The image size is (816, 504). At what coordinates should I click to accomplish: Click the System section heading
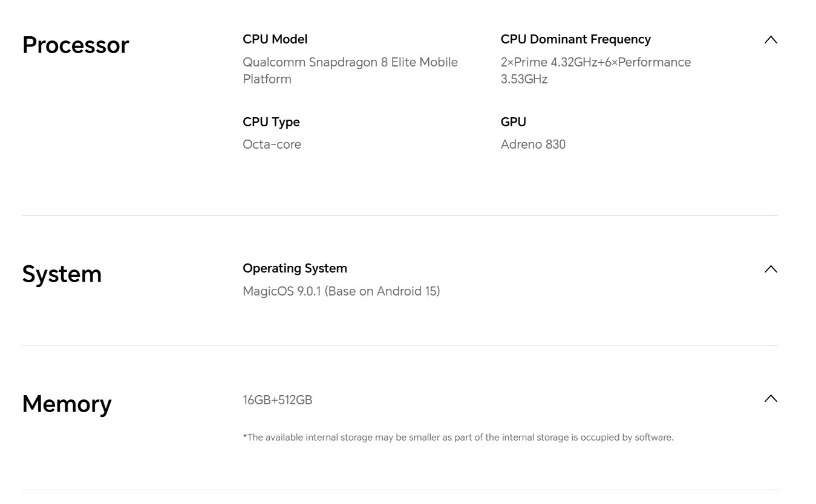62,274
